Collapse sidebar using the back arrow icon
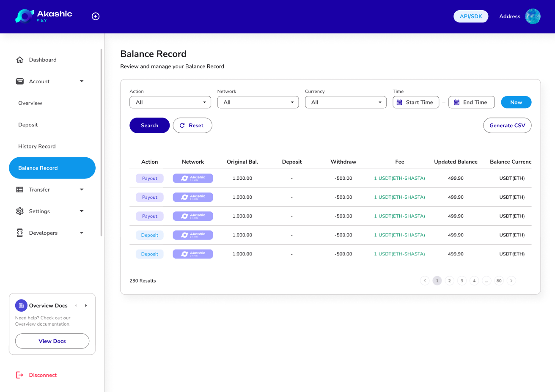 pos(96,16)
